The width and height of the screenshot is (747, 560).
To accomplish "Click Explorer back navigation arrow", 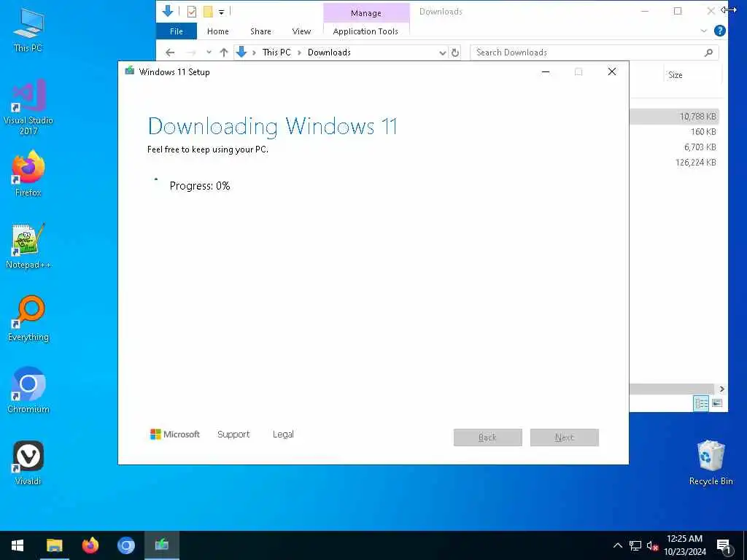I will [x=170, y=52].
